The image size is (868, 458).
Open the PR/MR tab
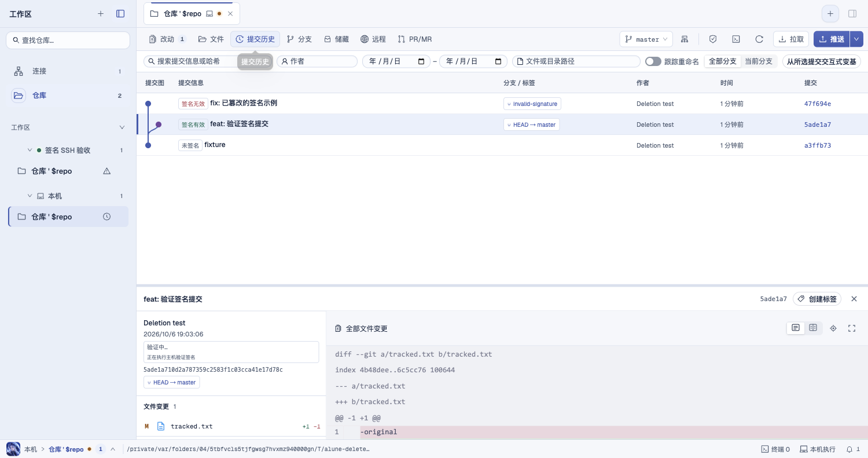[415, 39]
